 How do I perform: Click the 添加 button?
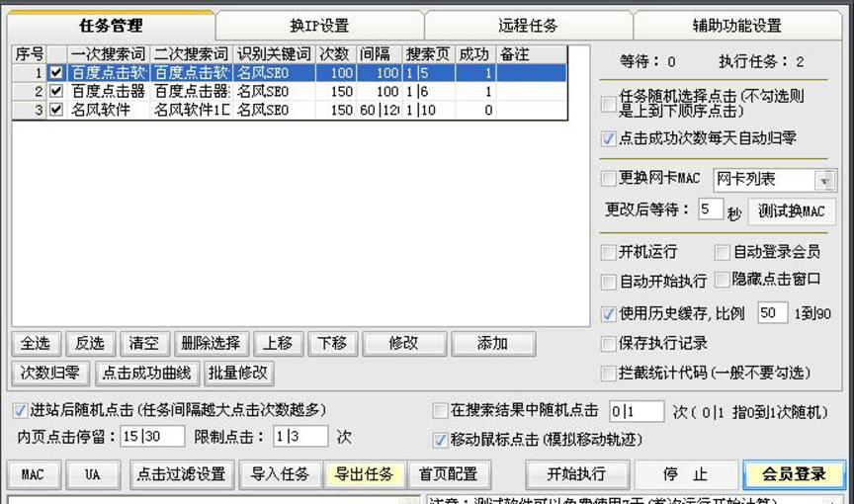[493, 344]
